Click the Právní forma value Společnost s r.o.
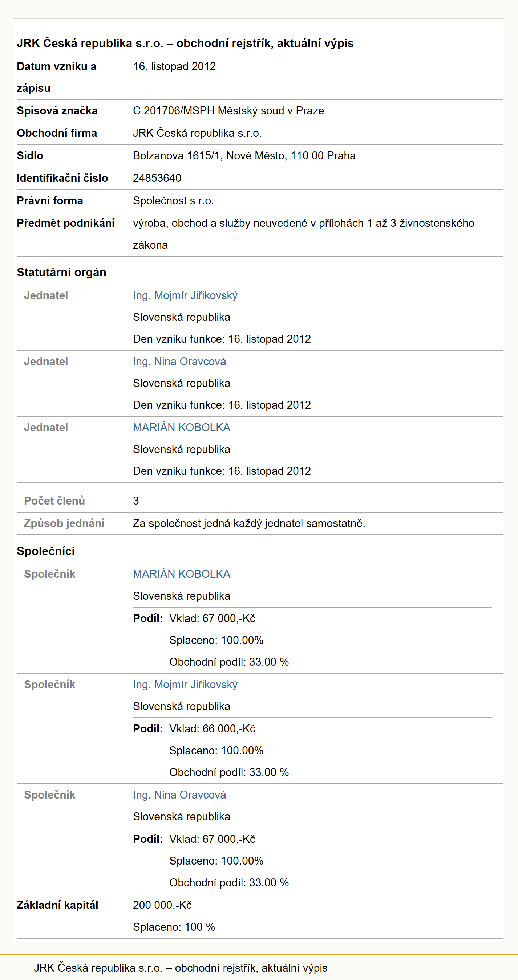This screenshot has width=518, height=980. tap(173, 201)
